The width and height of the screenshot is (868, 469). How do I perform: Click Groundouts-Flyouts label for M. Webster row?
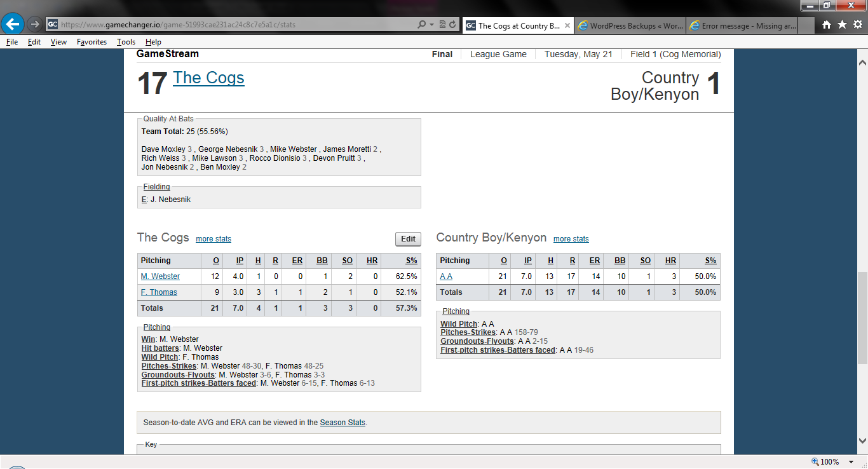pyautogui.click(x=178, y=375)
